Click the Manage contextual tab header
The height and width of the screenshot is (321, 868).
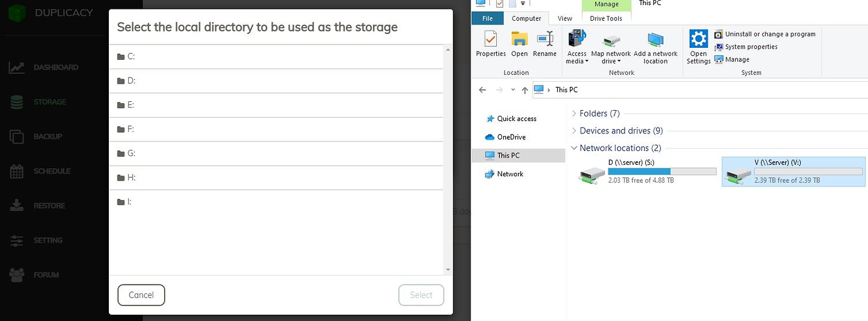pyautogui.click(x=606, y=4)
